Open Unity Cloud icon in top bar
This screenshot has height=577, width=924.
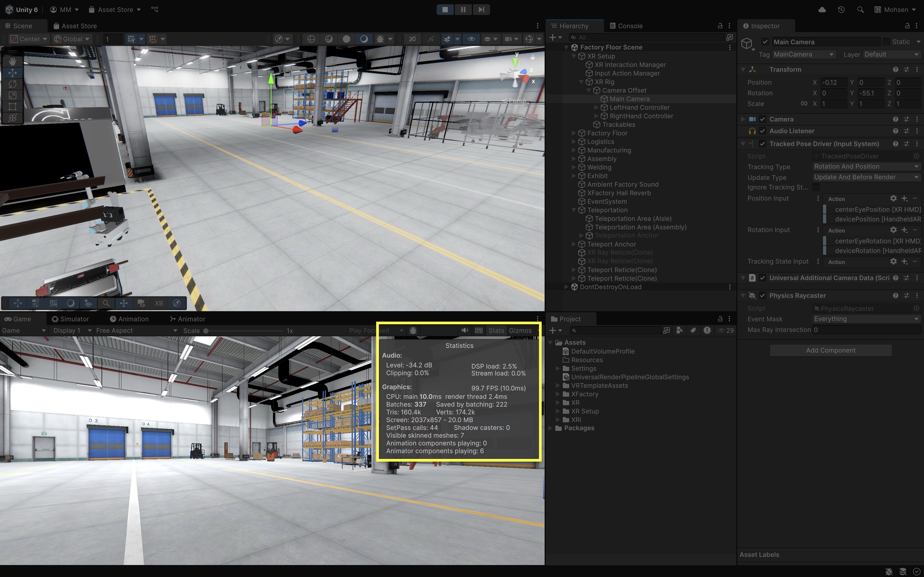click(x=822, y=10)
